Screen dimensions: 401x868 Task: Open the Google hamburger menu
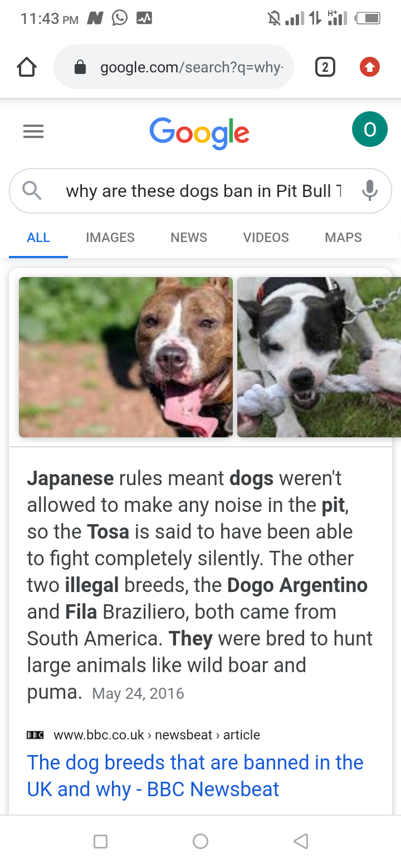[x=33, y=131]
